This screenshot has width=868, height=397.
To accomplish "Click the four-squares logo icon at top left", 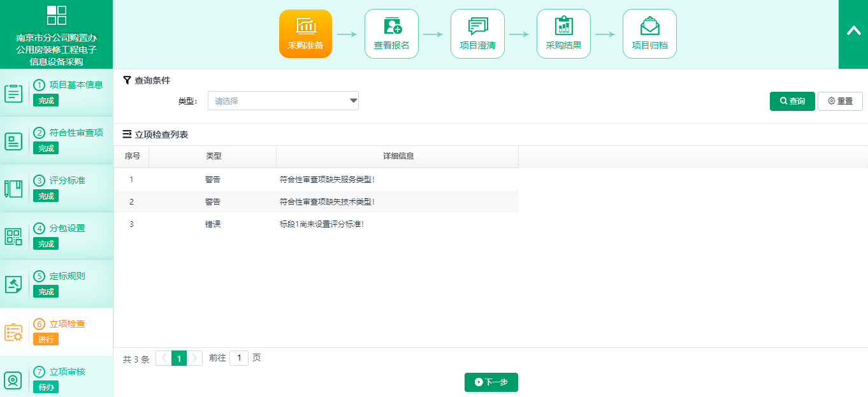I will [x=57, y=15].
